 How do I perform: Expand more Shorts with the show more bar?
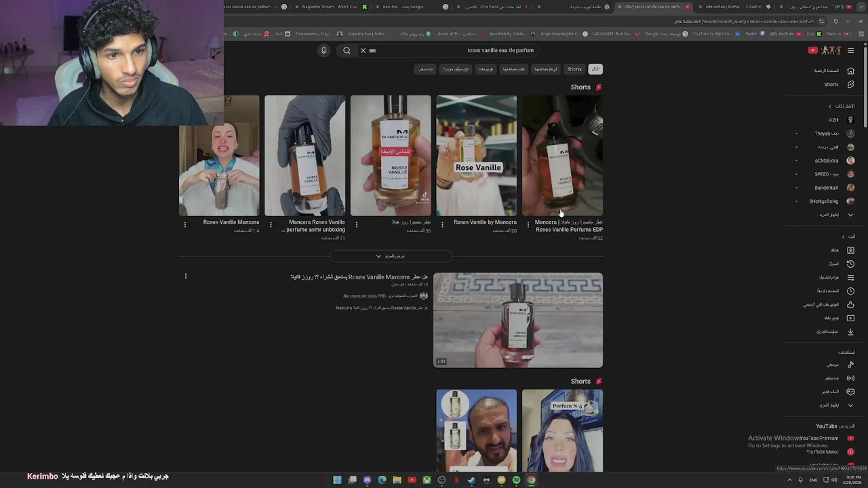pyautogui.click(x=391, y=256)
